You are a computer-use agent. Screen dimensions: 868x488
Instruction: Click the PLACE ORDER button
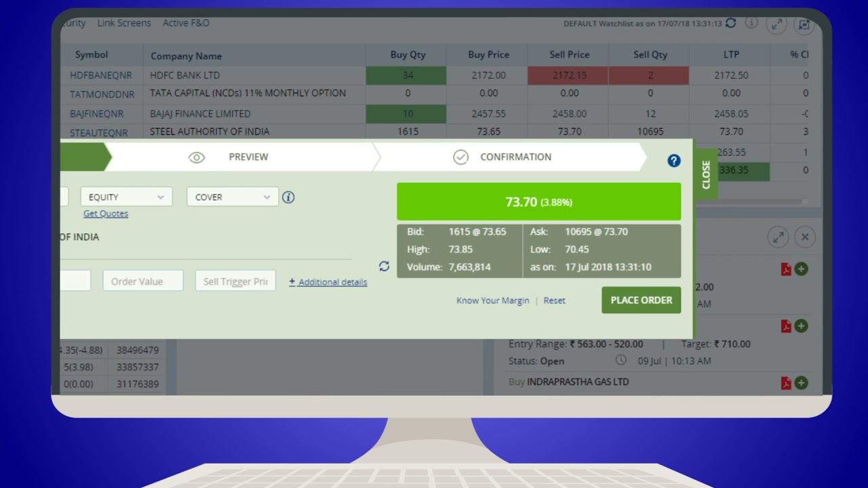tap(642, 300)
